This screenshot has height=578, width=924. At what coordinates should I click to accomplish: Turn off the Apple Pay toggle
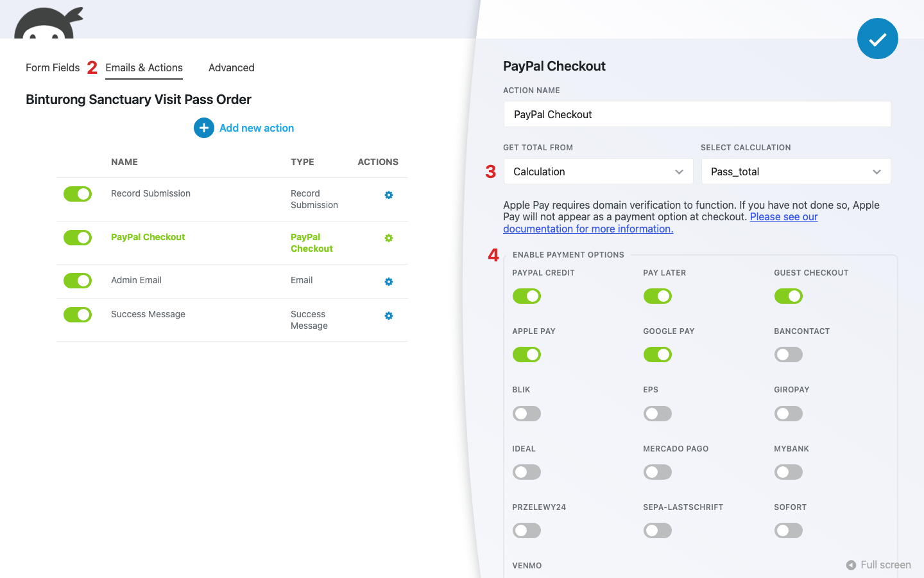pos(527,355)
